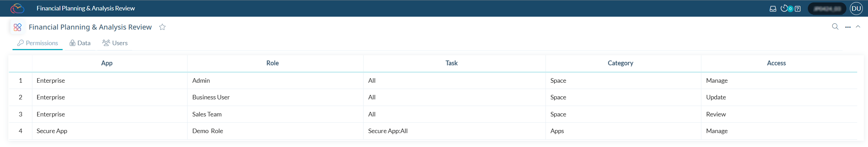Click the Secure App:All task cell
Screen dimensions: 868x147
tap(388, 131)
